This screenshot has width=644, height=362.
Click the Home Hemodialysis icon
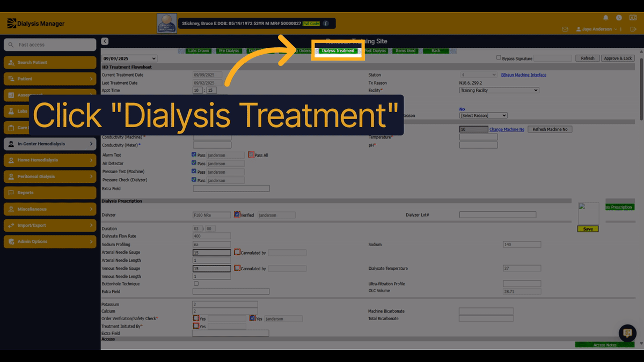click(11, 160)
